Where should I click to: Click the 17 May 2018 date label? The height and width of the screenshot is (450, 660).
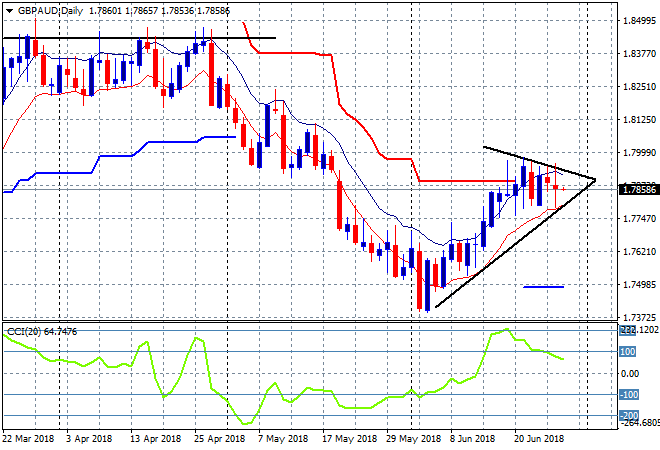pos(350,439)
